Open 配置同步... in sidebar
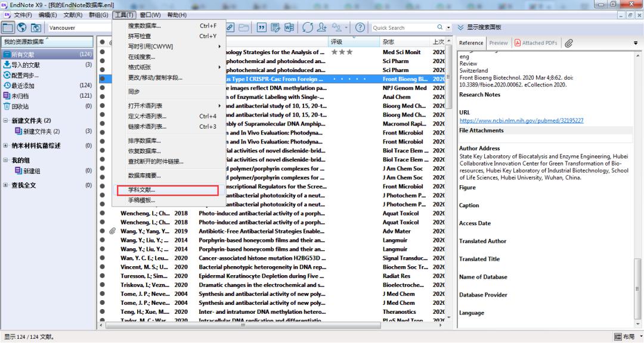 point(48,76)
